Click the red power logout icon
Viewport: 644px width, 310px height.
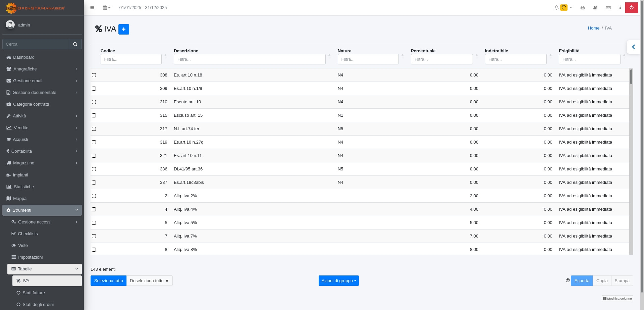(x=631, y=8)
